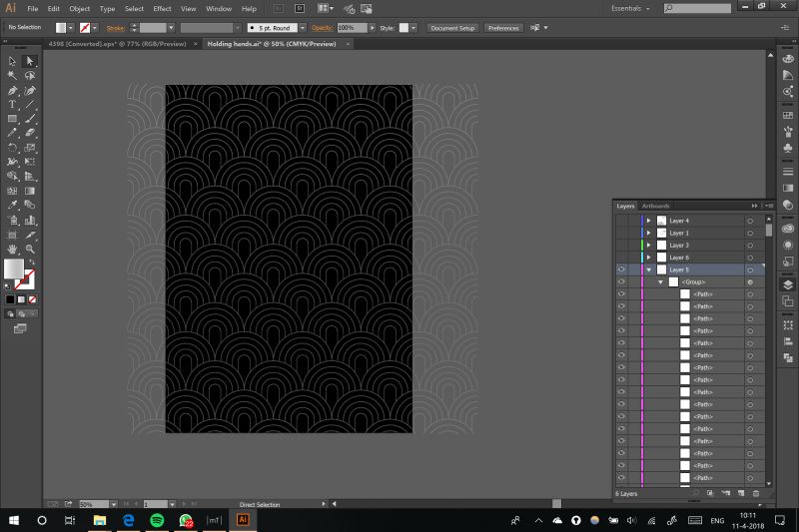Select the Pencil tool
This screenshot has width=799, height=532.
(12, 133)
